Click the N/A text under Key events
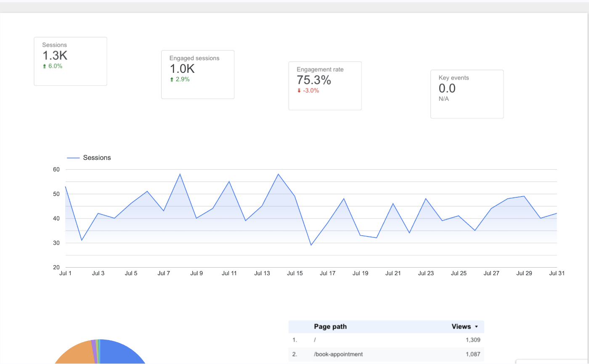This screenshot has width=589, height=364. [x=444, y=99]
